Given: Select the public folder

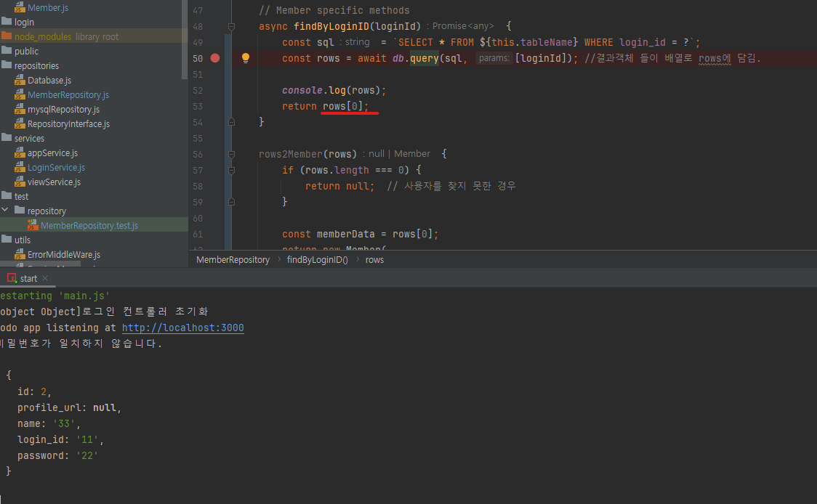Looking at the screenshot, I should coord(26,51).
